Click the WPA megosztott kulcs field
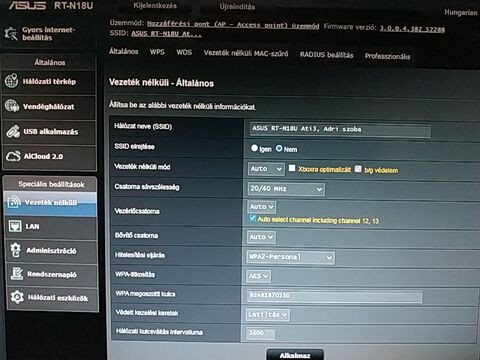Image resolution: width=480 pixels, height=360 pixels. 335,296
